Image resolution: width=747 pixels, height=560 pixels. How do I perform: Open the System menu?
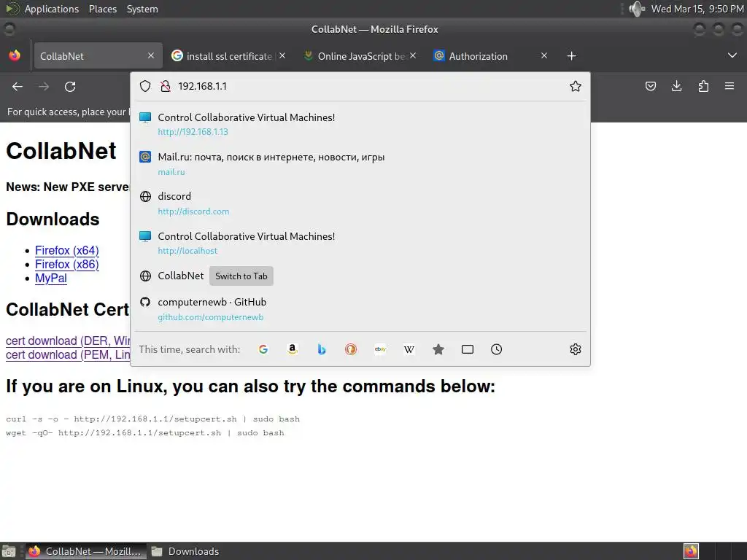point(142,9)
